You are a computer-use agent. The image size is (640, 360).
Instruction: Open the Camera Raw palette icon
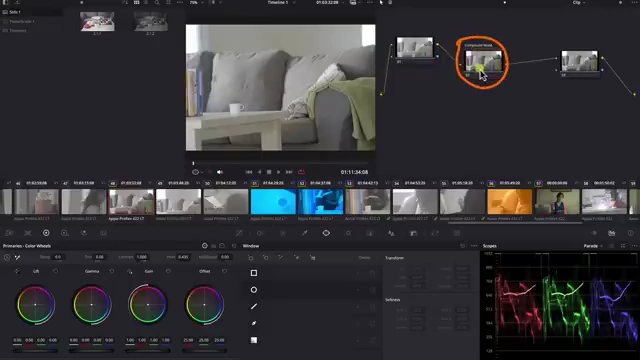pyautogui.click(x=9, y=233)
